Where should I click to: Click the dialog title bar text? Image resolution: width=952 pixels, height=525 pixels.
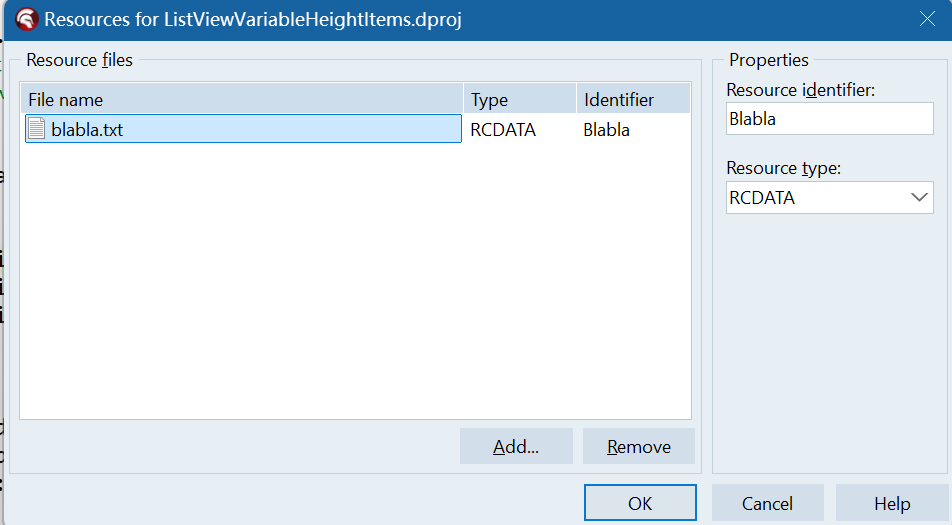click(252, 19)
